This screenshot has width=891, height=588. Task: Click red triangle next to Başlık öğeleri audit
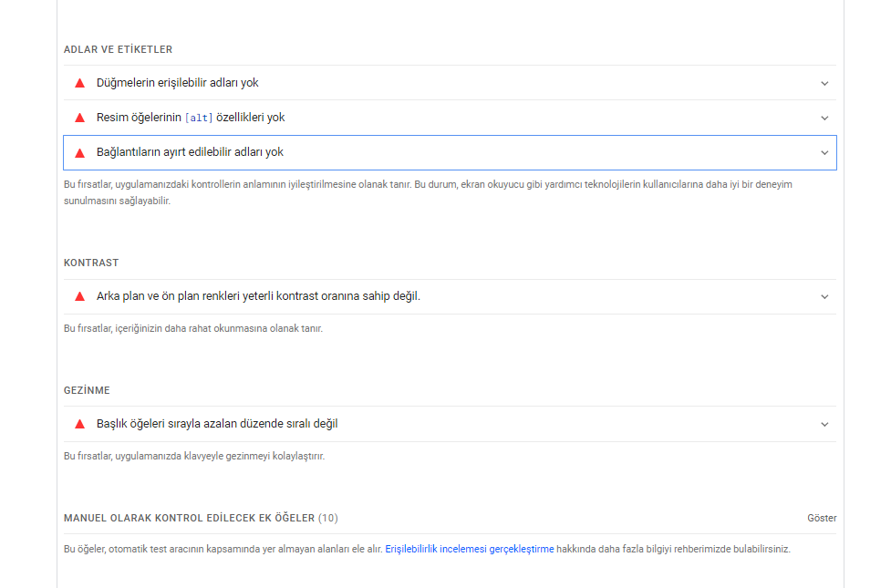coord(79,424)
